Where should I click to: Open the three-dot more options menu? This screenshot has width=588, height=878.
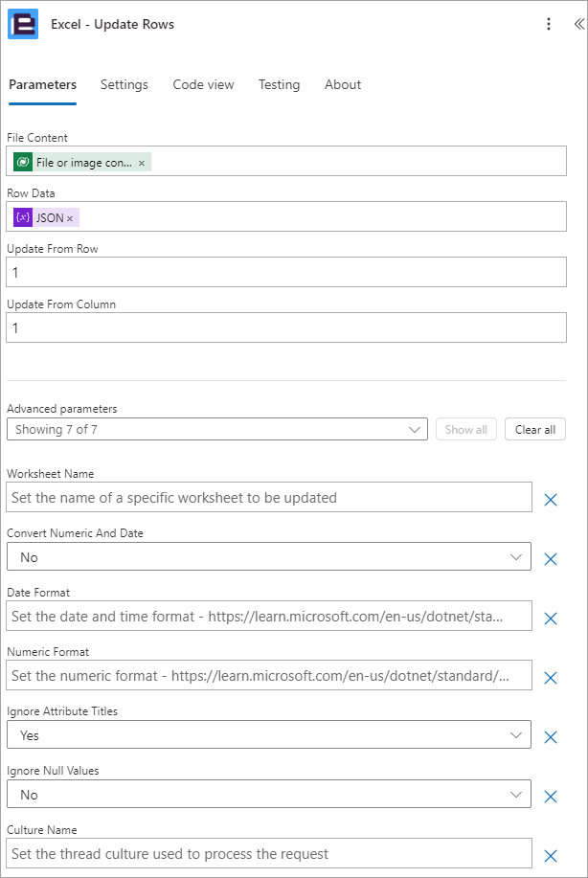(548, 24)
